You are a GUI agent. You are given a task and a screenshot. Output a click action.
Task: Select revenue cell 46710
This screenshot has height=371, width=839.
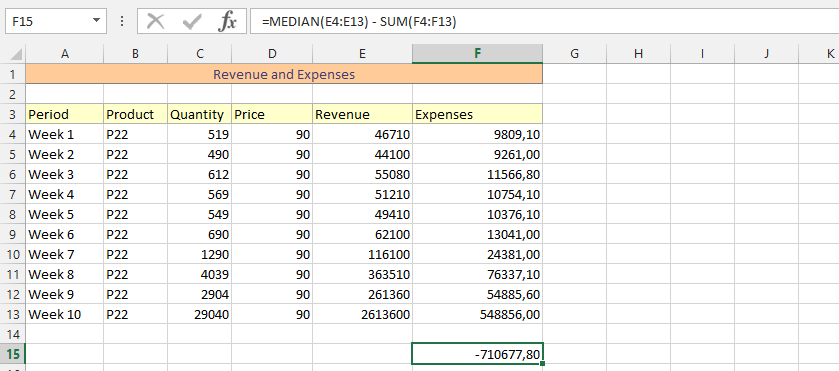(362, 134)
